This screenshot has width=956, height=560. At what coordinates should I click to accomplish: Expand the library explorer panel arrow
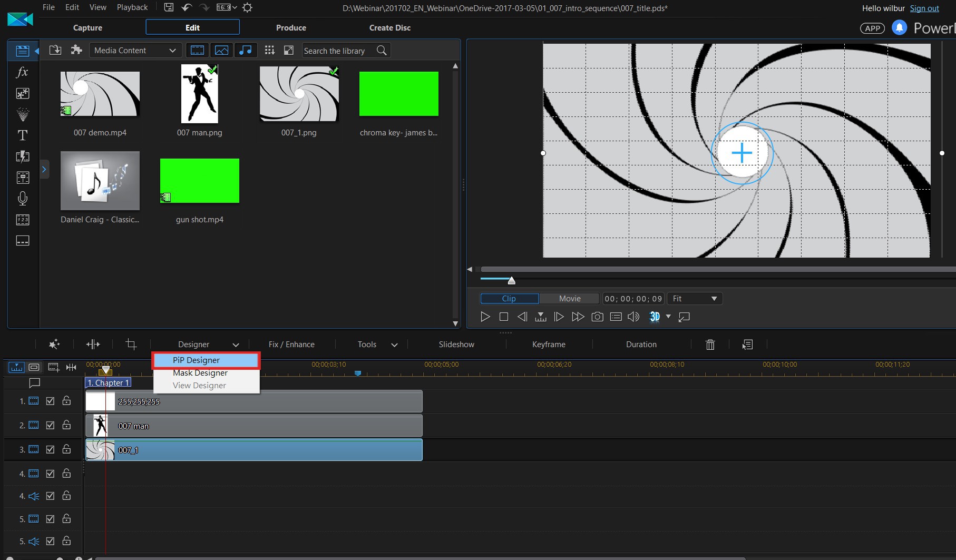44,169
